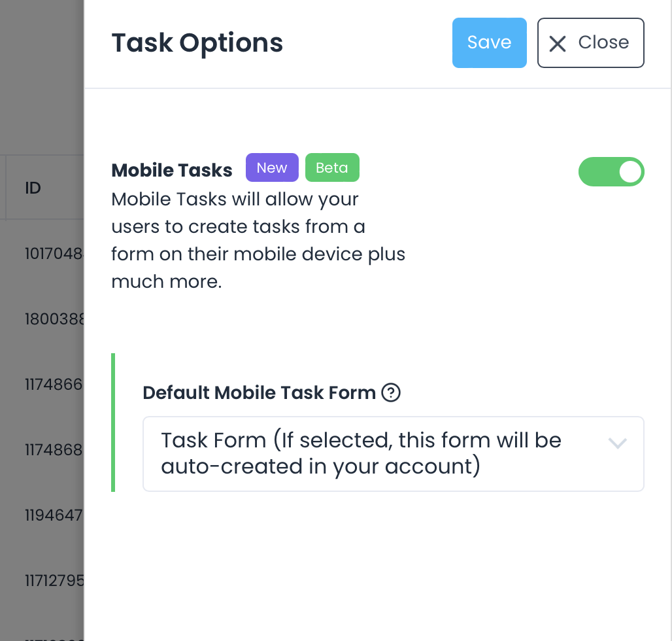Click the ID column header
The width and height of the screenshot is (672, 641).
(x=33, y=188)
